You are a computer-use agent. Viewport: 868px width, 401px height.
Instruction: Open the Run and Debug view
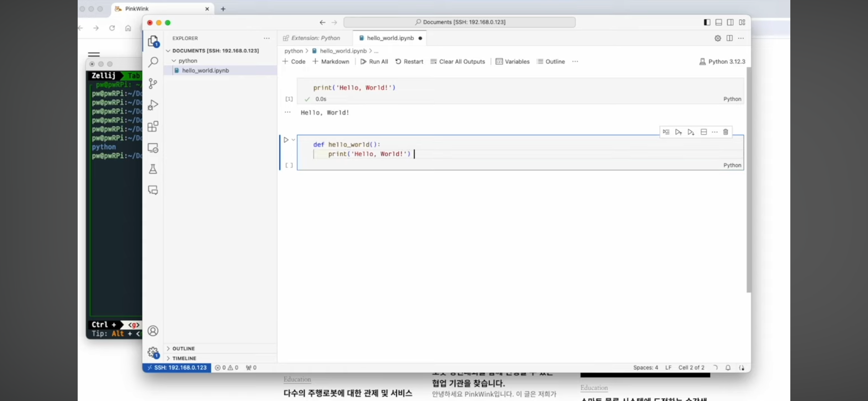(153, 105)
